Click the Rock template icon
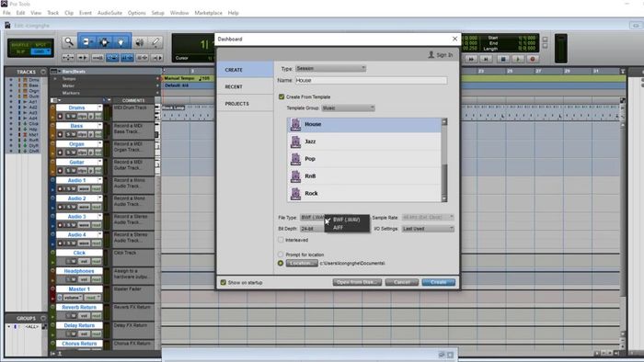Screen dimensions: 644x362 pos(295,193)
